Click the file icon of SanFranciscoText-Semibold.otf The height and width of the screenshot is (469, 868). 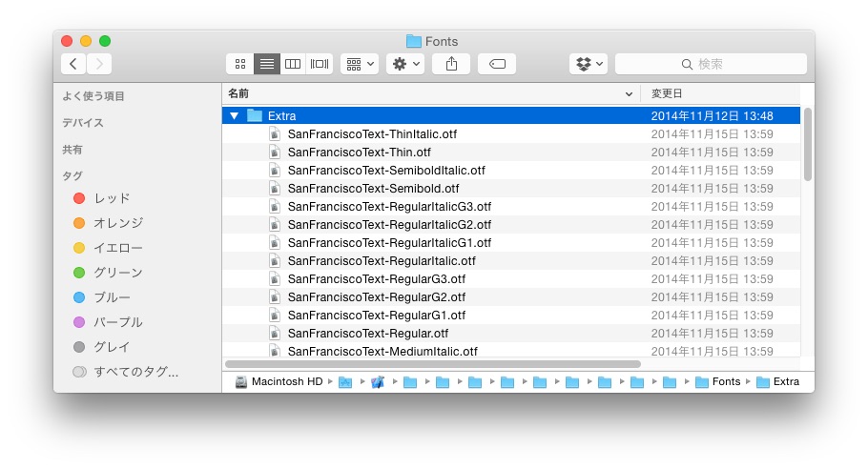[275, 188]
